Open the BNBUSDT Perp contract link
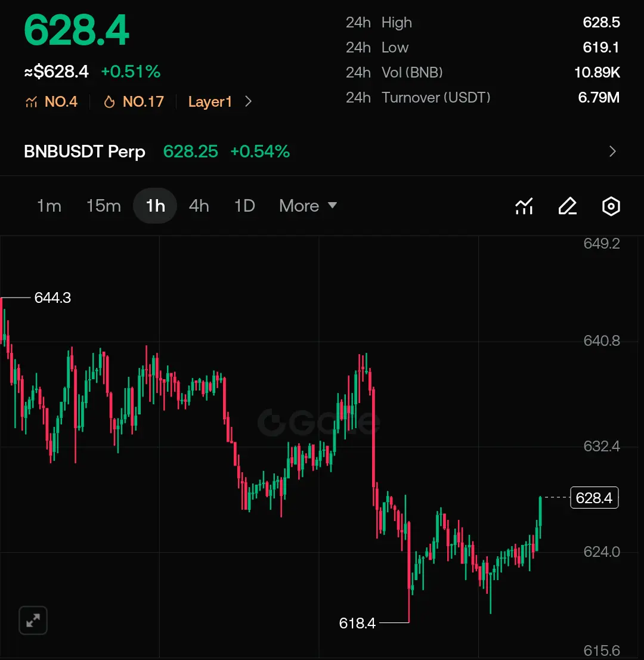This screenshot has height=660, width=644. [85, 151]
